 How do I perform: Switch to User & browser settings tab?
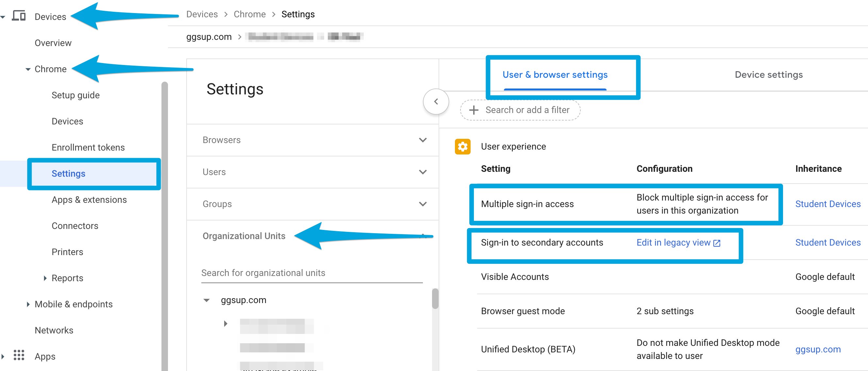pyautogui.click(x=555, y=75)
